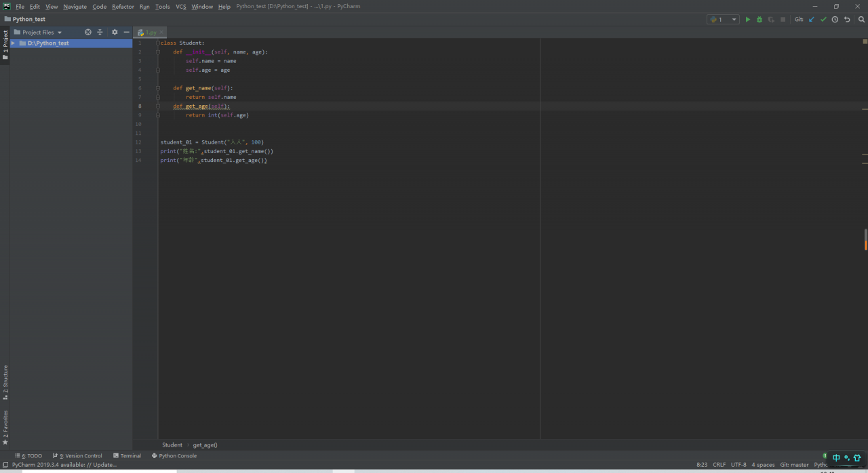Rollback changes with the Git undo arrow

(846, 20)
